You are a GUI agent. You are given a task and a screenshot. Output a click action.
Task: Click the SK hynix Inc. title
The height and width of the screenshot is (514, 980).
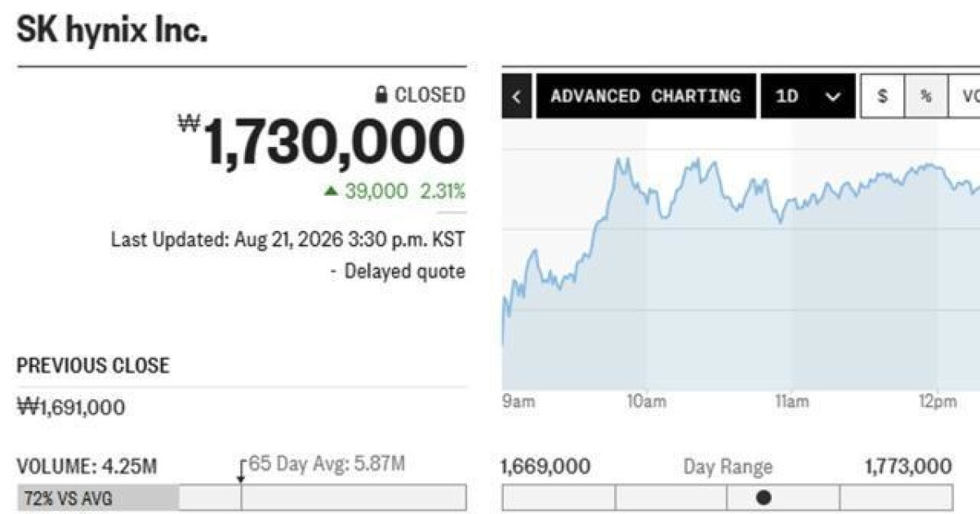[112, 32]
